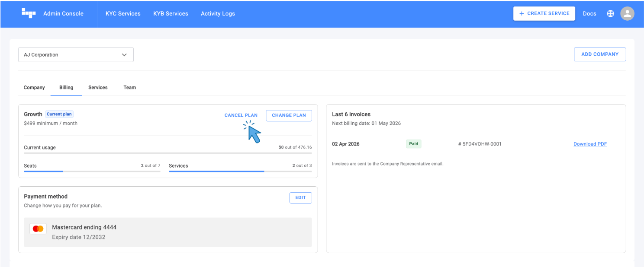Click Cancel Plan
The image size is (644, 267).
(241, 115)
